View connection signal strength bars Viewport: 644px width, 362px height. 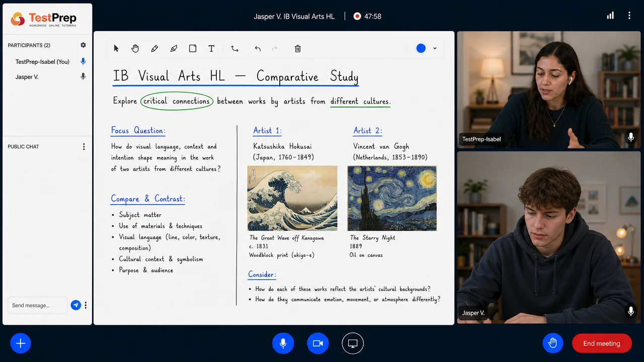[610, 16]
